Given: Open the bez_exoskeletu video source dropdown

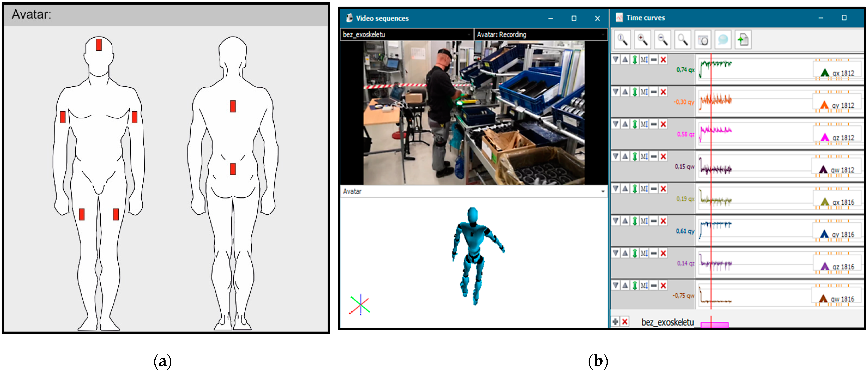Looking at the screenshot, I should tap(469, 35).
